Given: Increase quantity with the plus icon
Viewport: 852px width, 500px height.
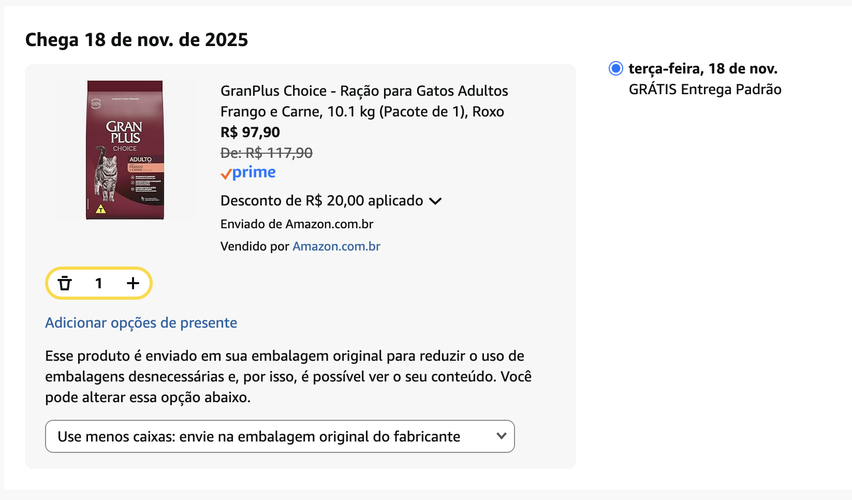Looking at the screenshot, I should coord(132,283).
